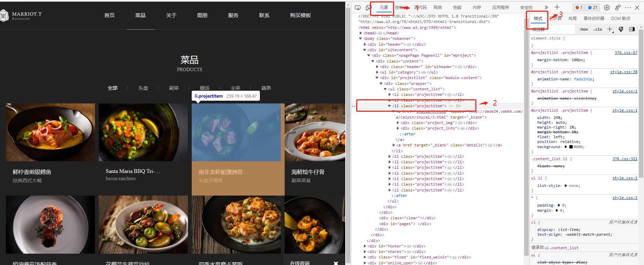
Task: Toggle device emulation icon in DevTools
Action: click(368, 8)
